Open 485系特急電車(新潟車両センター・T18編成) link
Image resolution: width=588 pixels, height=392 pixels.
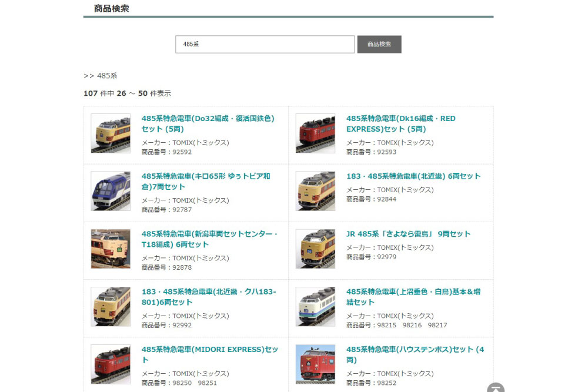point(210,239)
